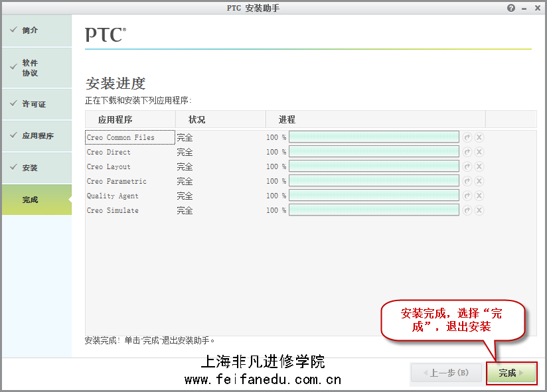Click the Creo Common Files progress bar

click(x=374, y=137)
